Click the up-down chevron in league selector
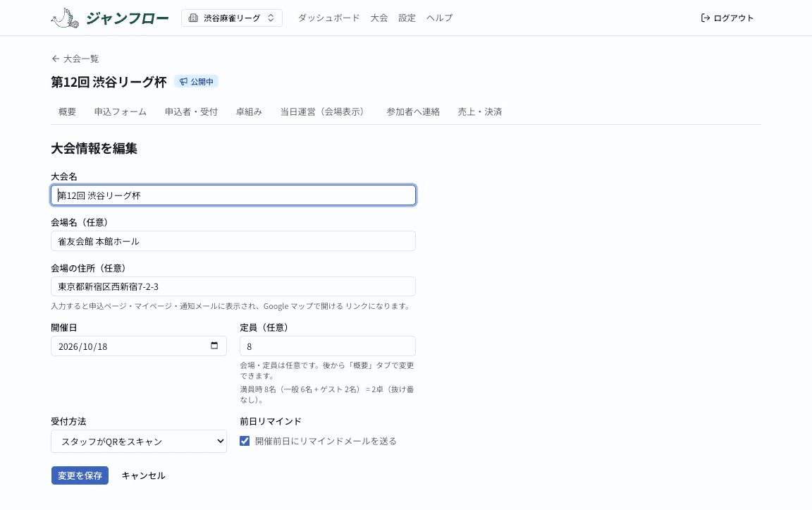 pos(271,18)
